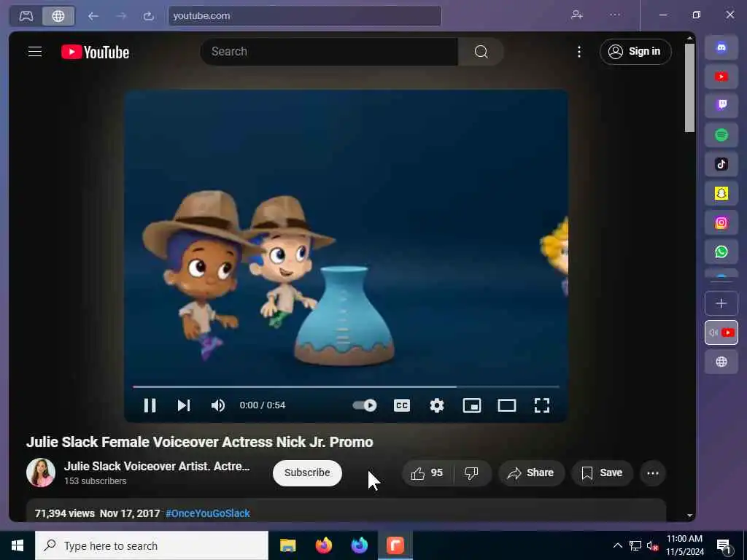Open YouTube shortcut in sidebar
This screenshot has height=560, width=747.
coord(721,77)
